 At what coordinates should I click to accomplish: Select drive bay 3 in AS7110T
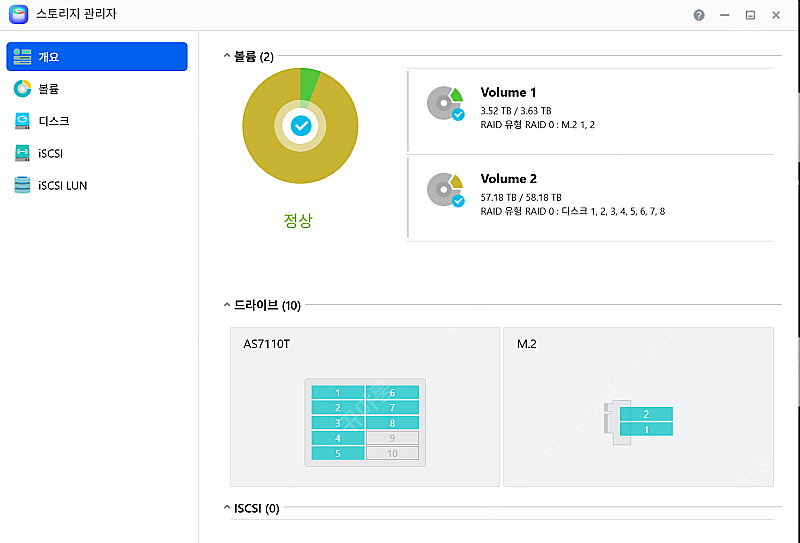pyautogui.click(x=338, y=423)
